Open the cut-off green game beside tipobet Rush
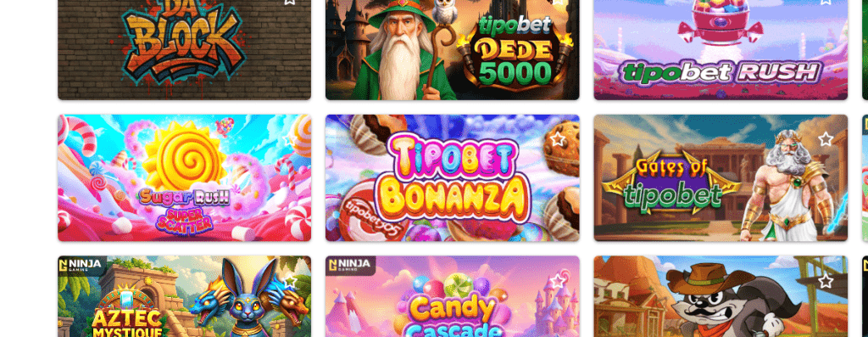This screenshot has width=868, height=337. [x=865, y=50]
